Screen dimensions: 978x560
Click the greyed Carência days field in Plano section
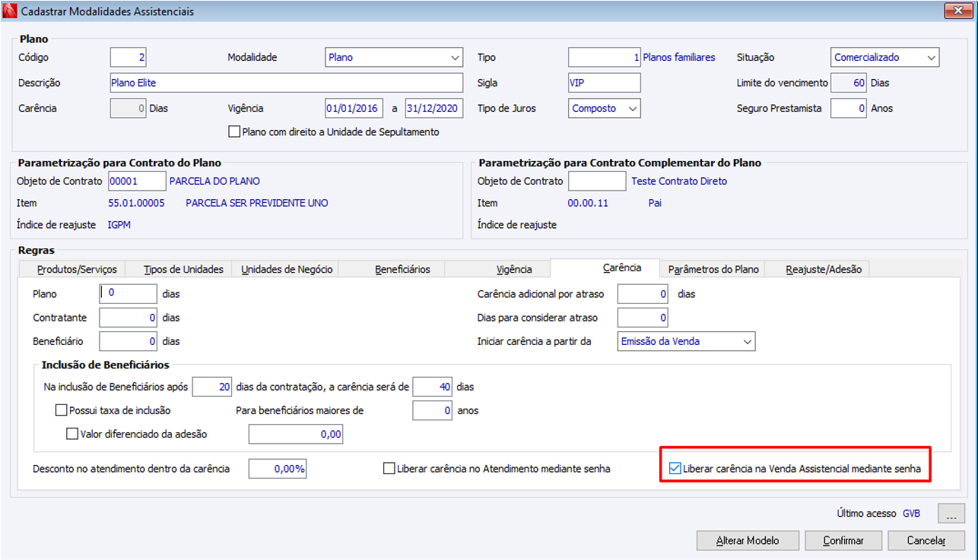coord(128,109)
